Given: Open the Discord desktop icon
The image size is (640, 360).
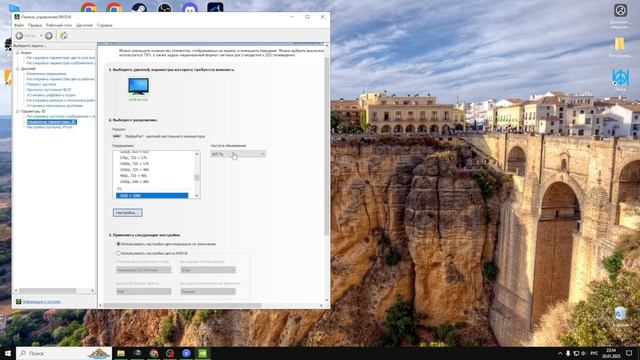Looking at the screenshot, I should click(190, 7).
